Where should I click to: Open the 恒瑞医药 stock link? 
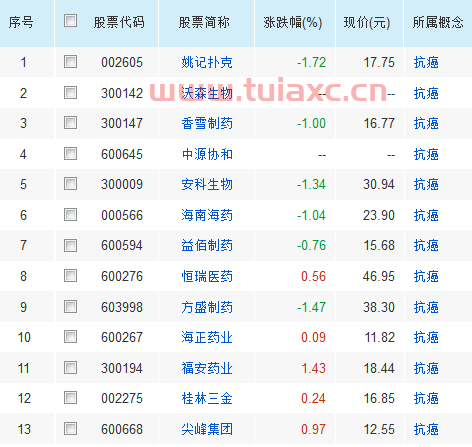[207, 276]
